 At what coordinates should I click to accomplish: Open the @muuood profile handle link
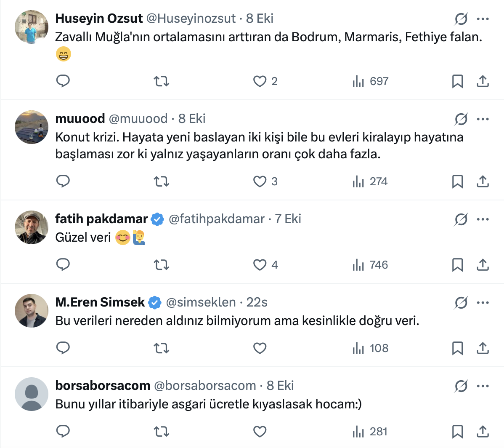[x=138, y=119]
